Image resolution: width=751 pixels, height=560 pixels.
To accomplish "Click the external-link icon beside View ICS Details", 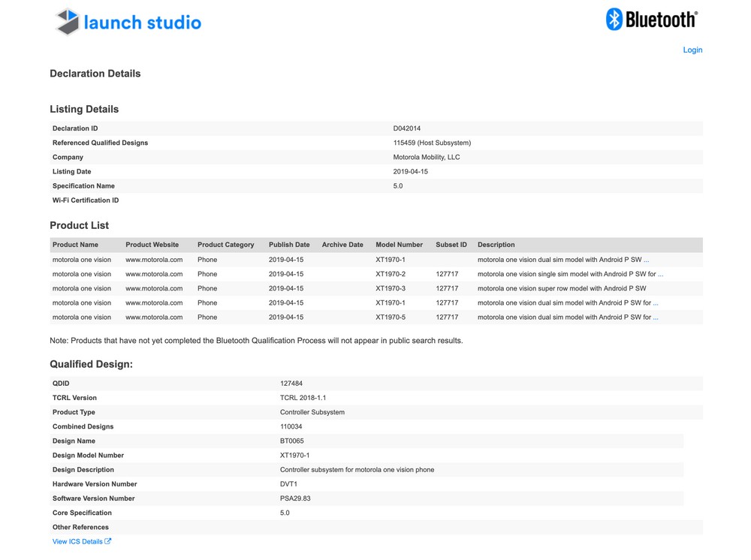I will tap(107, 541).
